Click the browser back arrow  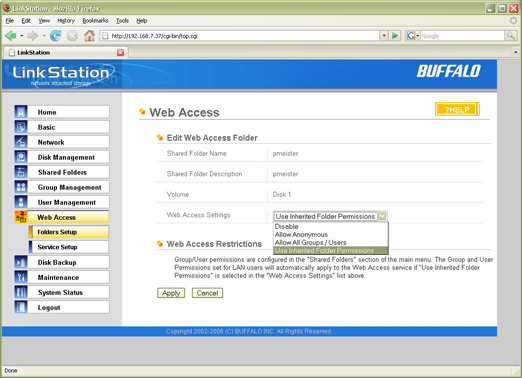pos(11,35)
